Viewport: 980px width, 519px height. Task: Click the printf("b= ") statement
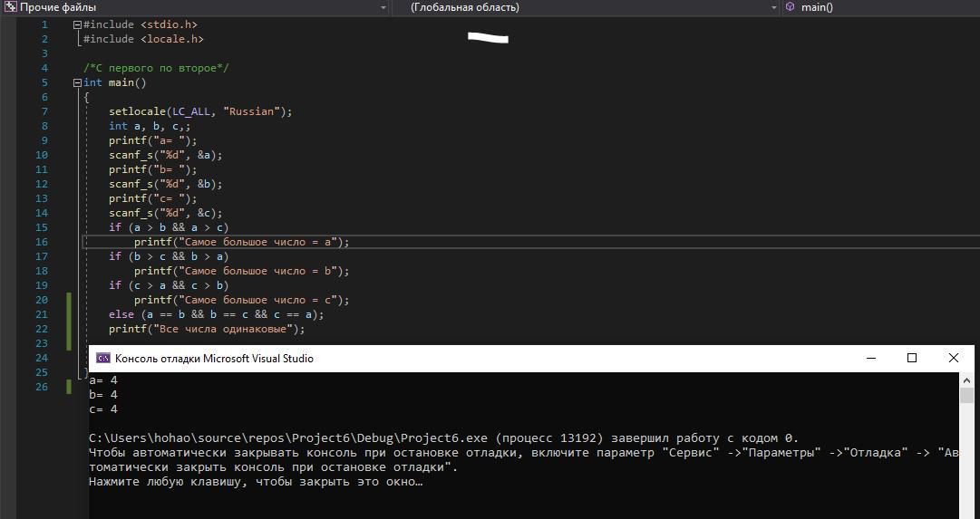tap(153, 169)
